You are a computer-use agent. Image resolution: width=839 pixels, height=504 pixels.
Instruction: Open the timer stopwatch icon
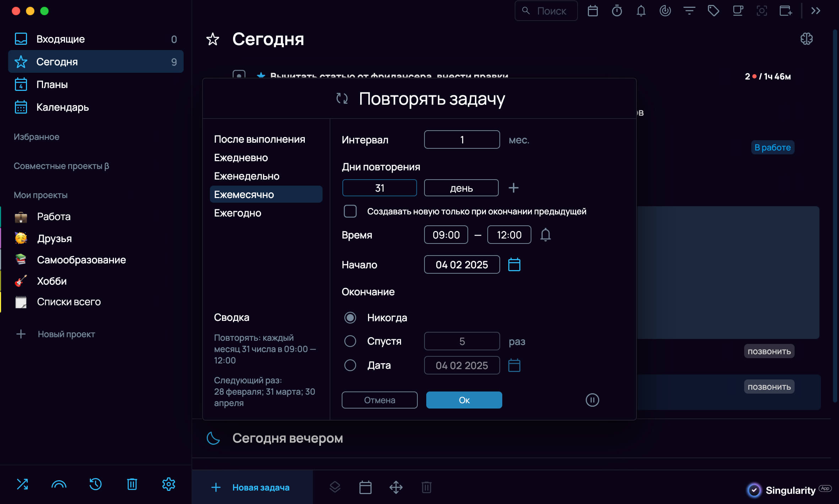tap(617, 11)
